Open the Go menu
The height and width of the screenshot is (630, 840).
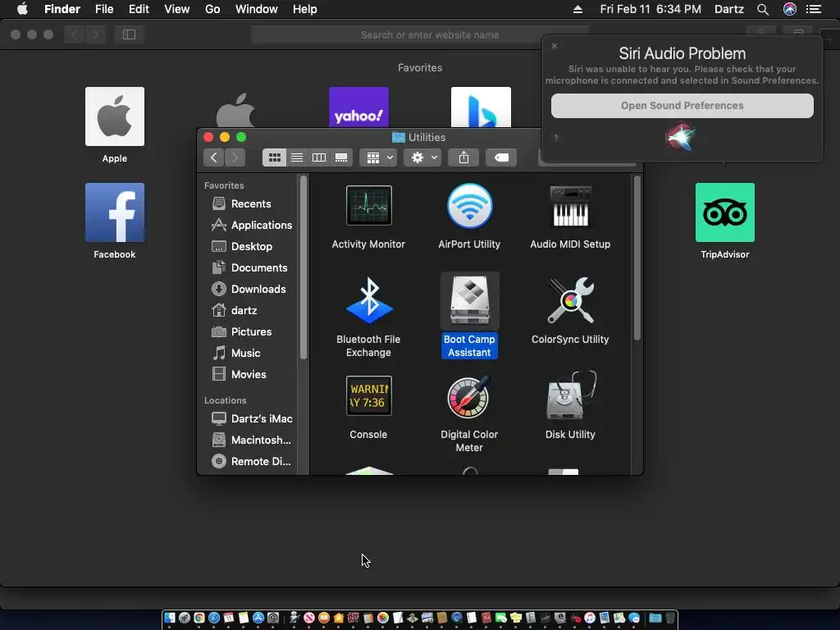212,9
